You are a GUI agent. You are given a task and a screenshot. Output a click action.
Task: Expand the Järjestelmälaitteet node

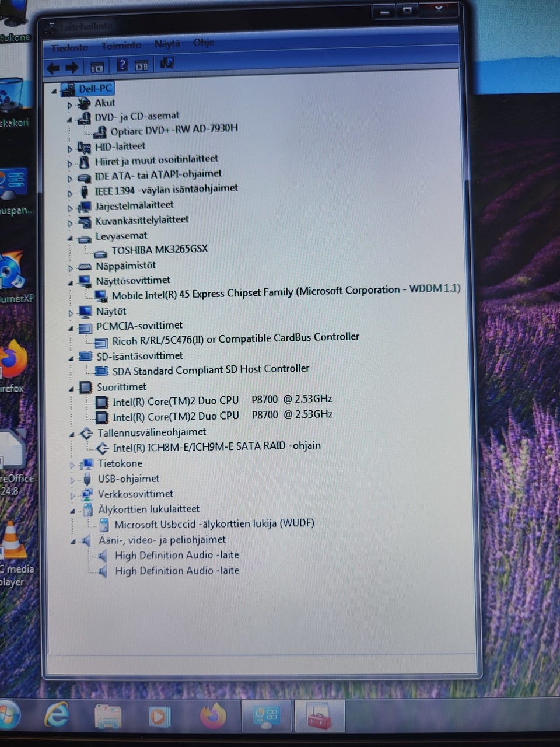71,208
